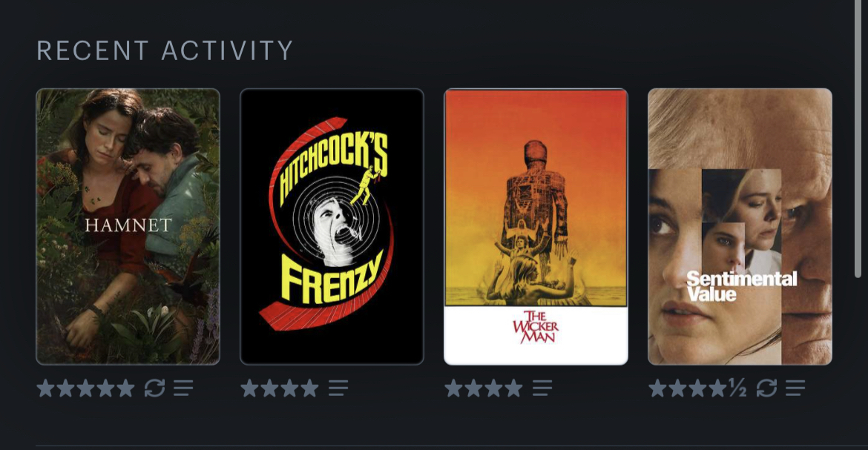
Task: Click the first star under Hamnet
Action: (x=45, y=388)
